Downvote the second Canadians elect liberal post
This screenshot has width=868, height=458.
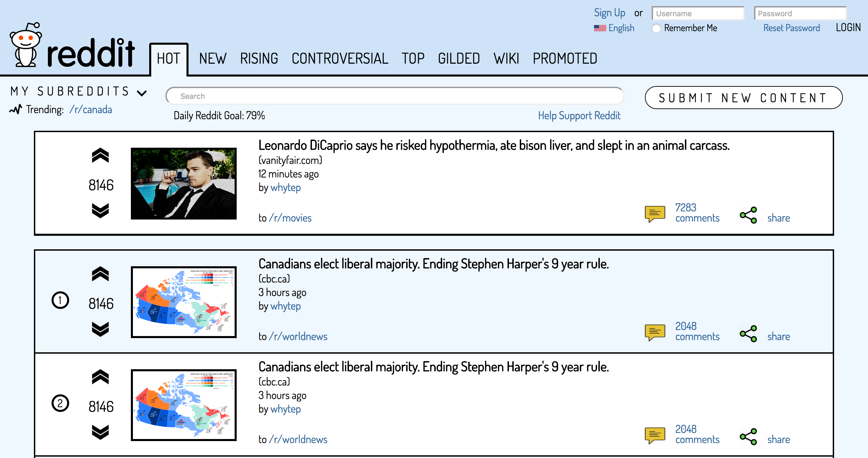coord(100,432)
